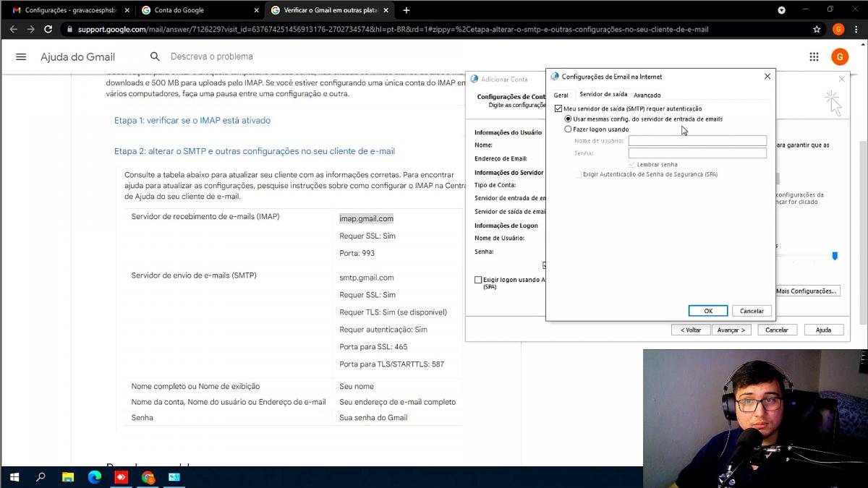Select the Verificar o Gmail browser tab
This screenshot has height=488, width=868.
click(x=329, y=10)
